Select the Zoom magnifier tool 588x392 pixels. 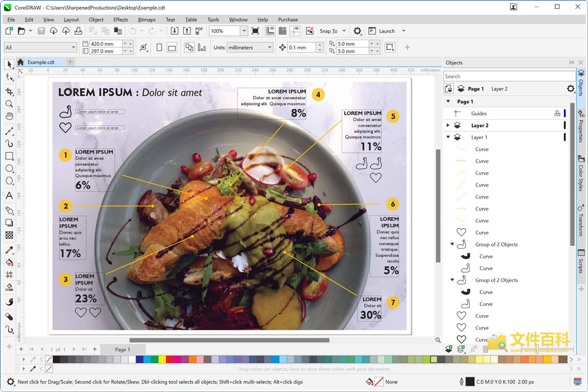(9, 104)
